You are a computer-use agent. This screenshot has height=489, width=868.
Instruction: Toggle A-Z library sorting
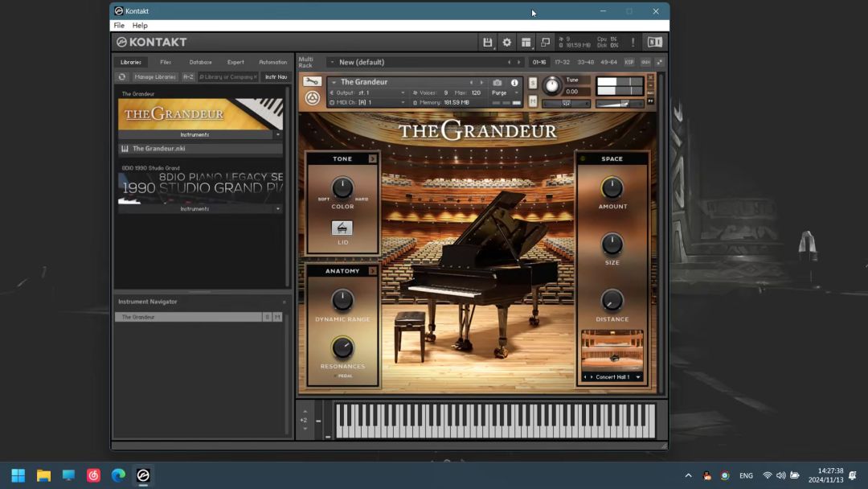pos(188,77)
